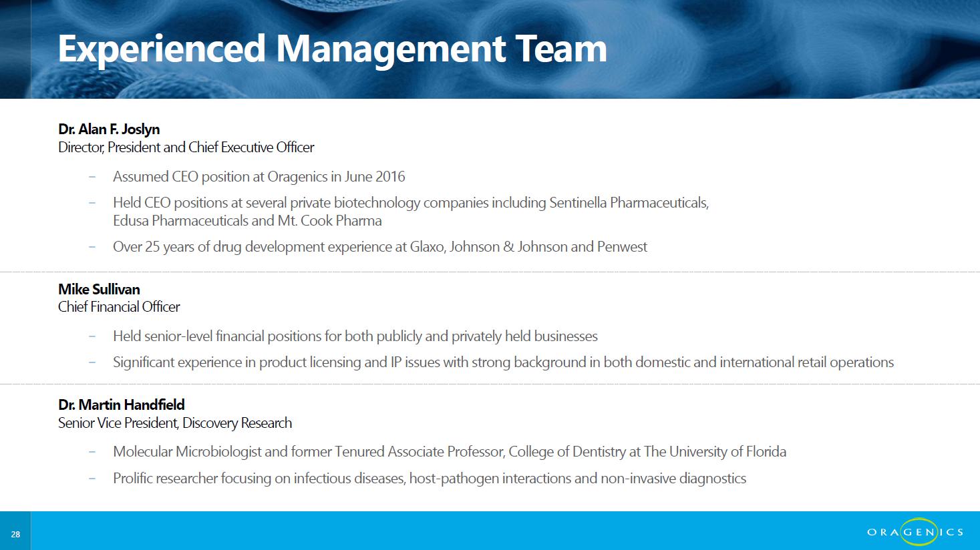Image resolution: width=980 pixels, height=550 pixels.
Task: Select the 'Assumed CEO position at Oragenics' bullet
Action: click(x=259, y=177)
